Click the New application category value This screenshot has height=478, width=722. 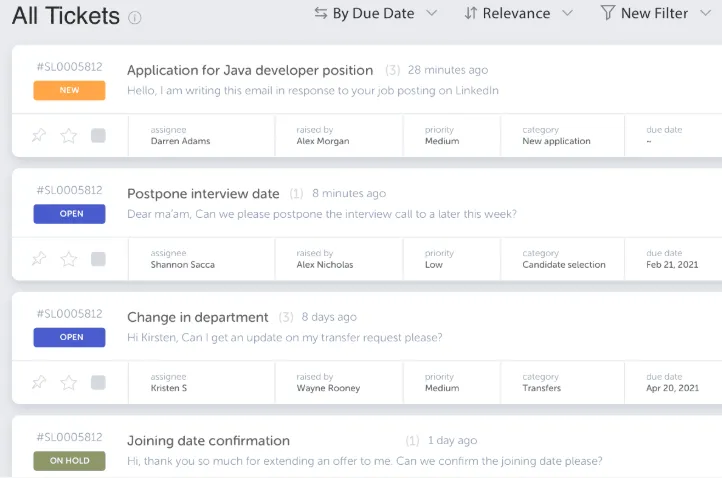(x=556, y=141)
